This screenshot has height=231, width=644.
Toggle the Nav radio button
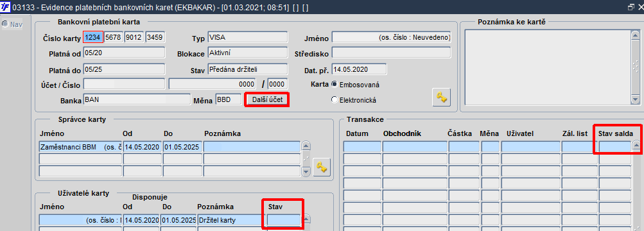click(x=5, y=24)
